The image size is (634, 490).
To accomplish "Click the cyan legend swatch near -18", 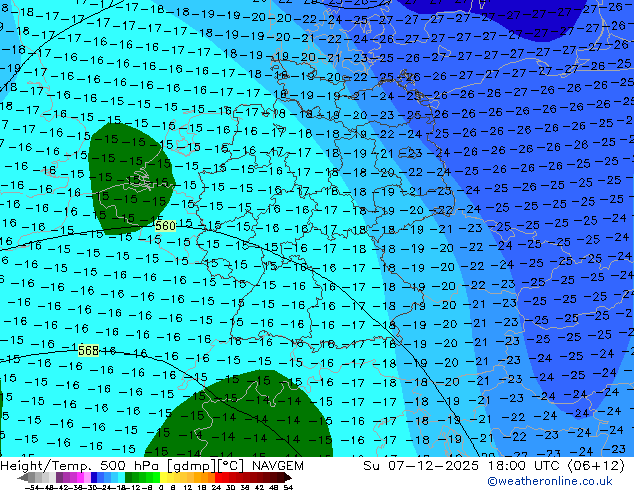I will point(121,477).
